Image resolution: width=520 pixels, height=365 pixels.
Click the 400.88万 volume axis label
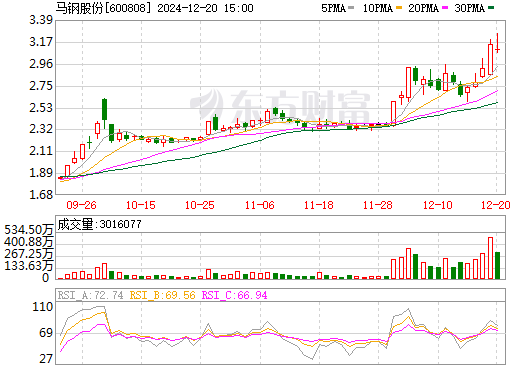pos(29,242)
